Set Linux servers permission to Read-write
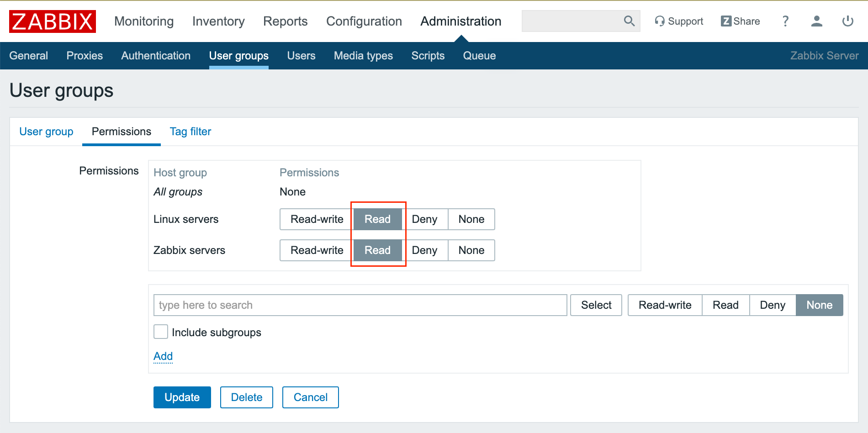 (317, 219)
